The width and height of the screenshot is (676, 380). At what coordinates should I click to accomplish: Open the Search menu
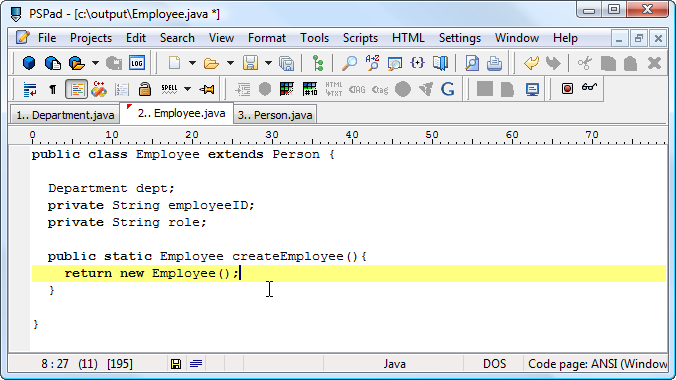177,38
